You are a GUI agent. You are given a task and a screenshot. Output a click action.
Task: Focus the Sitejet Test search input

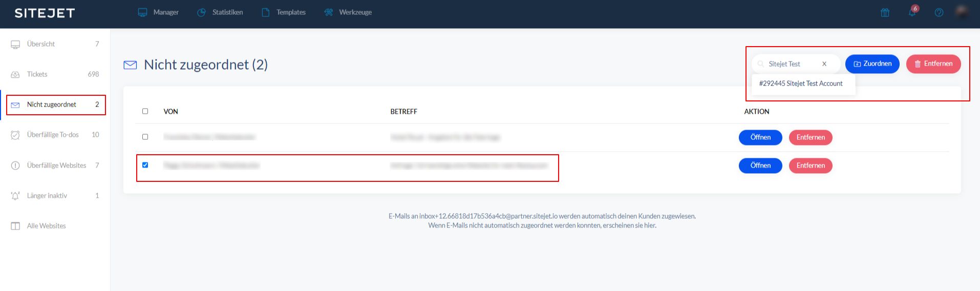tap(791, 64)
